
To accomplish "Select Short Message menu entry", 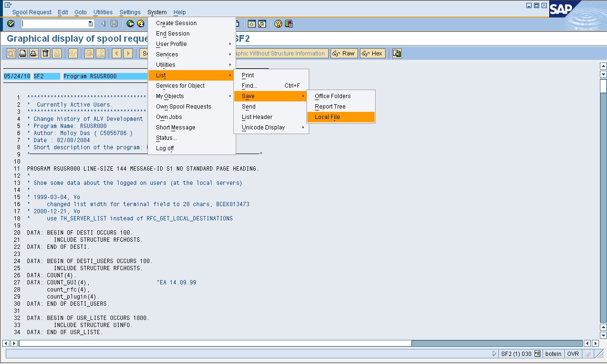I will pyautogui.click(x=192, y=127).
